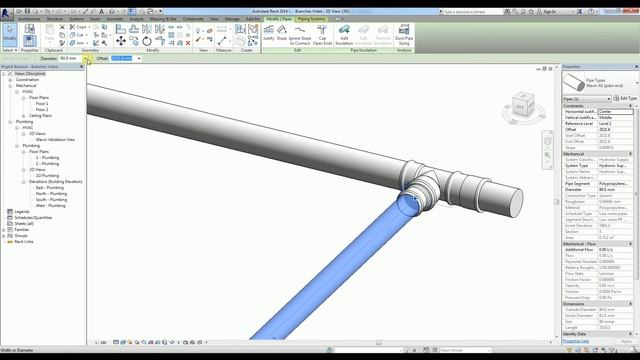This screenshot has width=640, height=360.
Task: Select the Legends item in browser
Action: click(x=22, y=211)
